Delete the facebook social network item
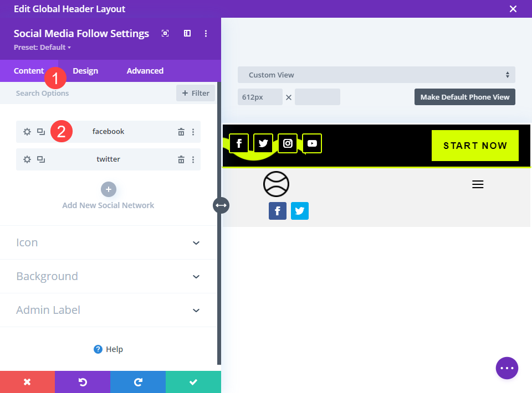Image resolution: width=532 pixels, height=393 pixels. coord(181,132)
